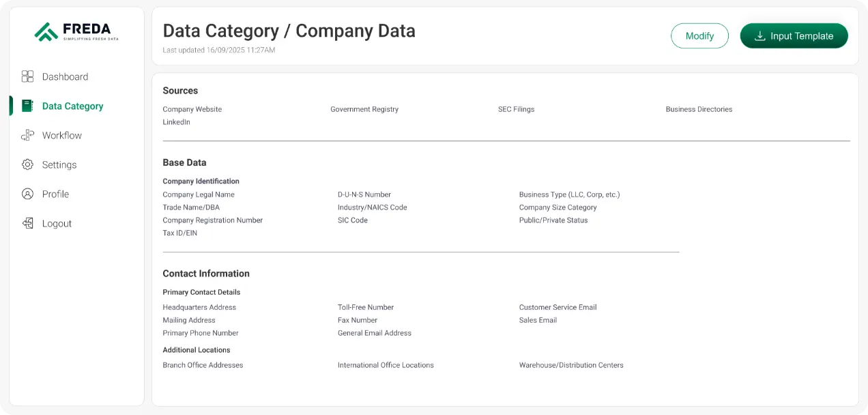Click the Profile user icon
Image resolution: width=868 pixels, height=415 pixels.
pos(27,194)
